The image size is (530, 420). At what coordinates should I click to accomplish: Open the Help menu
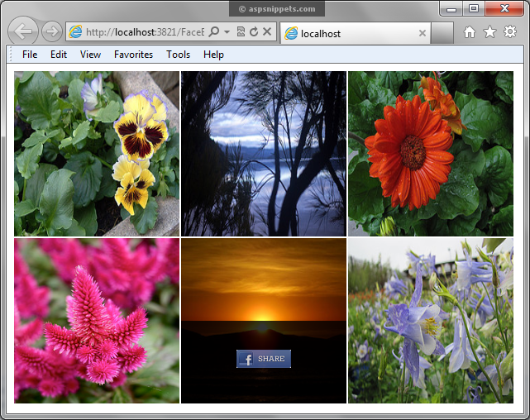point(213,55)
